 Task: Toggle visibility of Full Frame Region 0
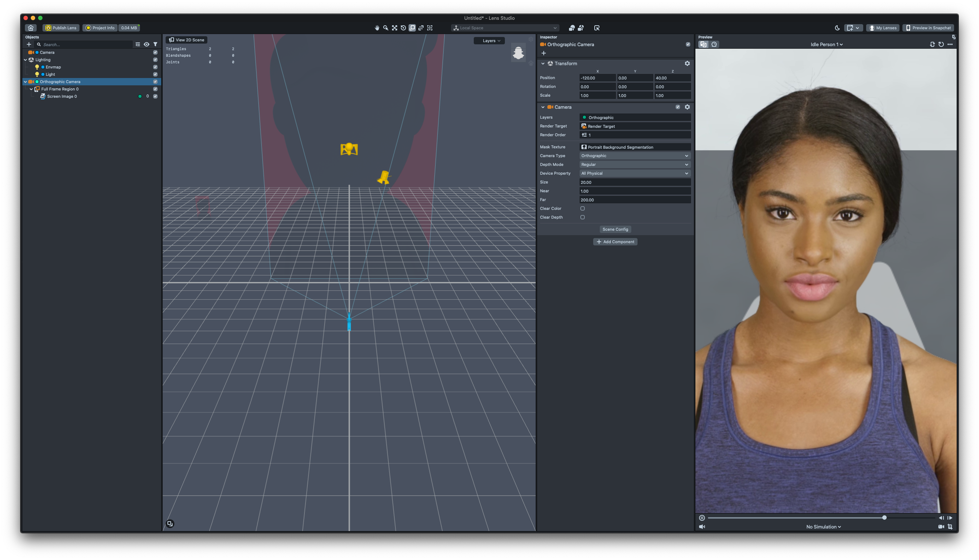155,89
